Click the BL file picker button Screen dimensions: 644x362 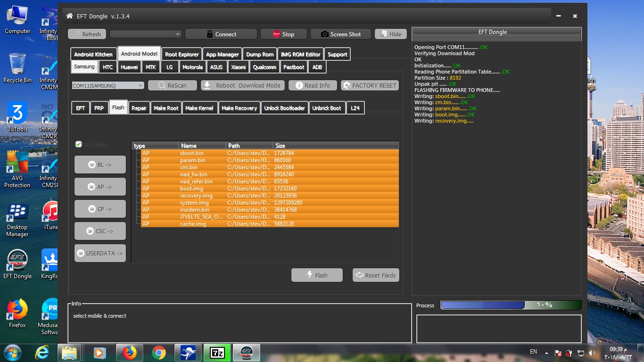(x=100, y=165)
